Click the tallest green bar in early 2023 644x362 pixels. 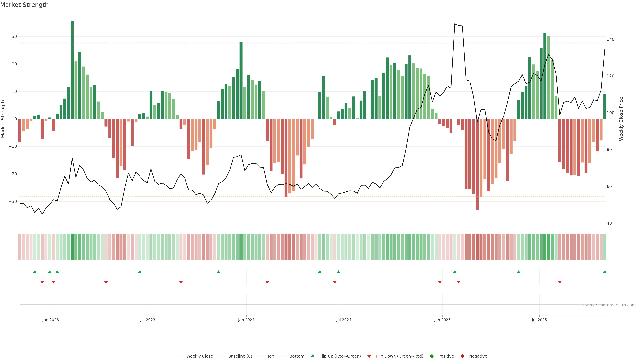coord(72,70)
